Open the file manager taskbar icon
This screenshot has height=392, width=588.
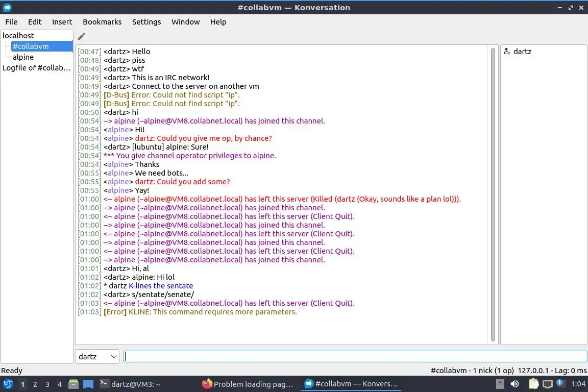73,384
